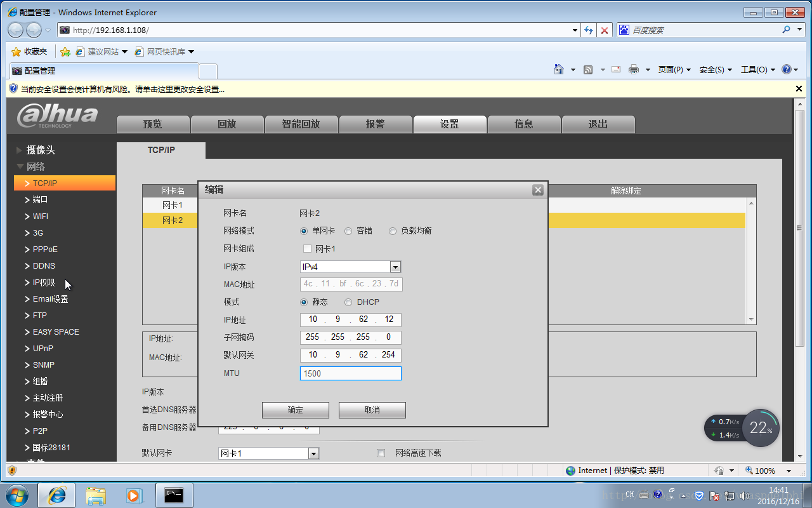
Task: Open IE help question icon
Action: (787, 69)
